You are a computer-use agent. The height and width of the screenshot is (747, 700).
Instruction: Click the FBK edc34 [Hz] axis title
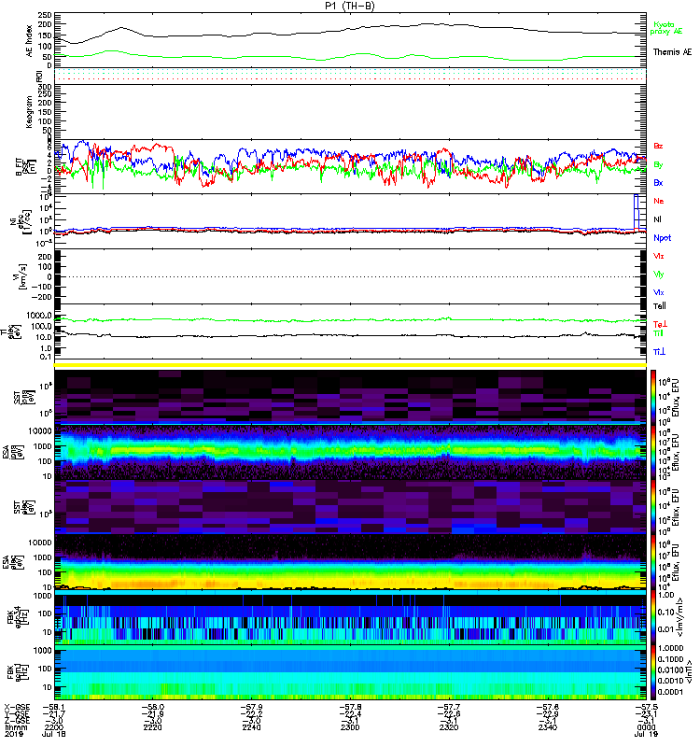tap(16, 617)
